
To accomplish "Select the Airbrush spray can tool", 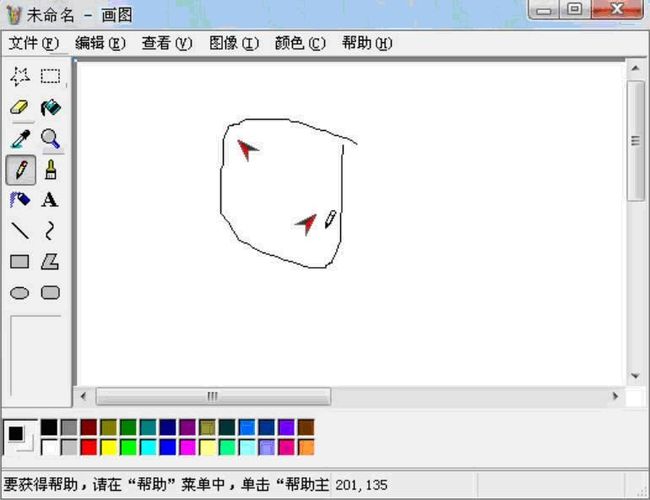I will pyautogui.click(x=20, y=200).
